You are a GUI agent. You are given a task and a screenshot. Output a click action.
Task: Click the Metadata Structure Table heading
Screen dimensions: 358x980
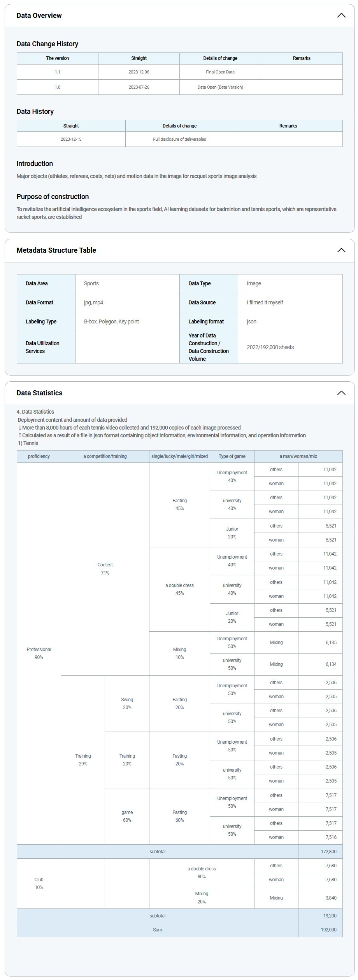tap(56, 250)
